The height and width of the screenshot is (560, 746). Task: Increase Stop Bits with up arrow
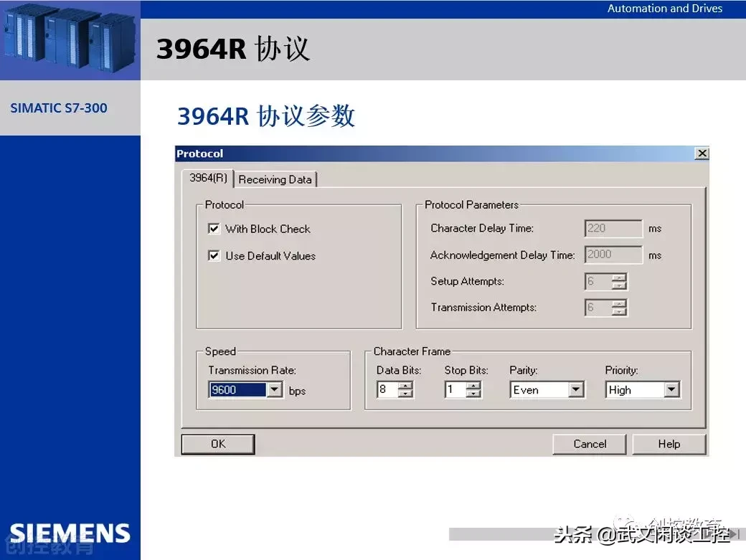coord(473,386)
